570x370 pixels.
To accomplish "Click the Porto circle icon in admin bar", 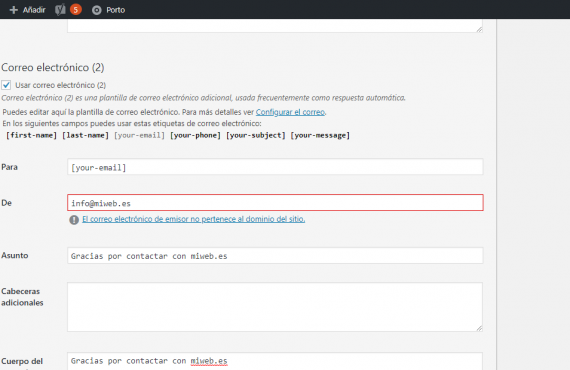I will 96,10.
